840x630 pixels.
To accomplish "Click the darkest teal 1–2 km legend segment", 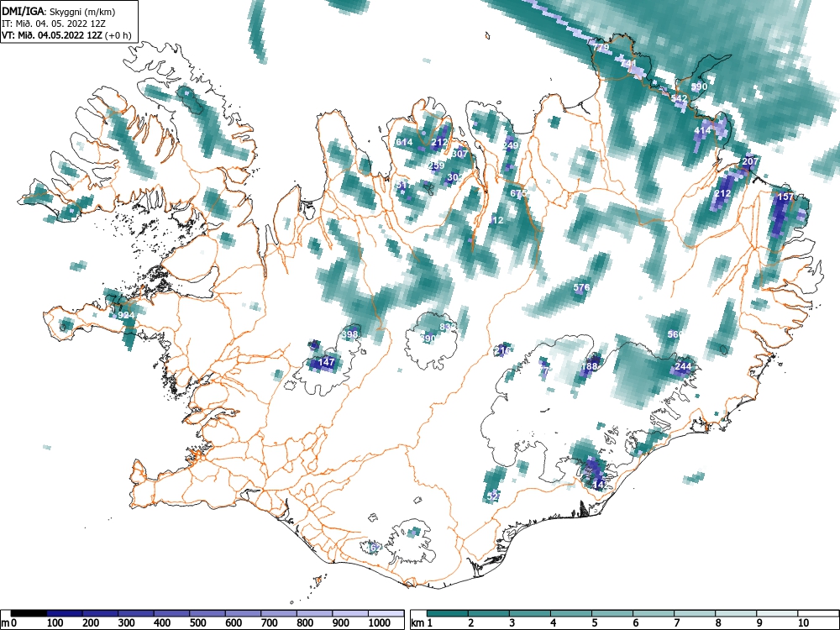I will pyautogui.click(x=448, y=613).
